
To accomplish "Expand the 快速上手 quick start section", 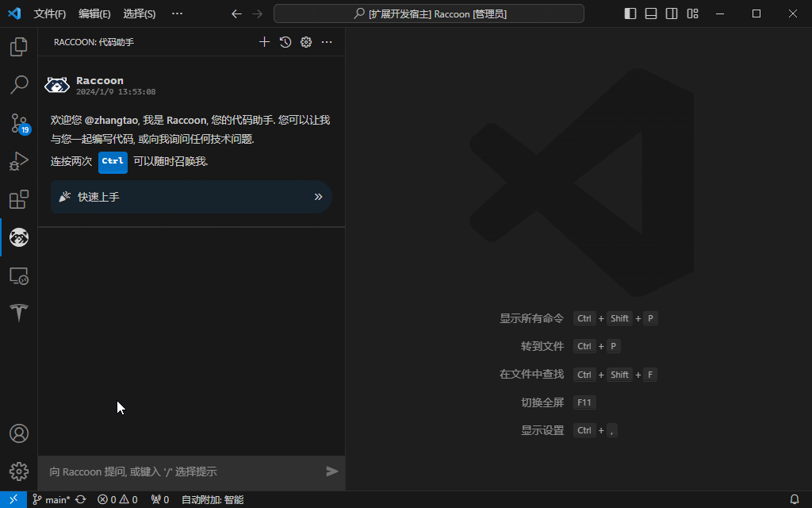I will (x=191, y=197).
